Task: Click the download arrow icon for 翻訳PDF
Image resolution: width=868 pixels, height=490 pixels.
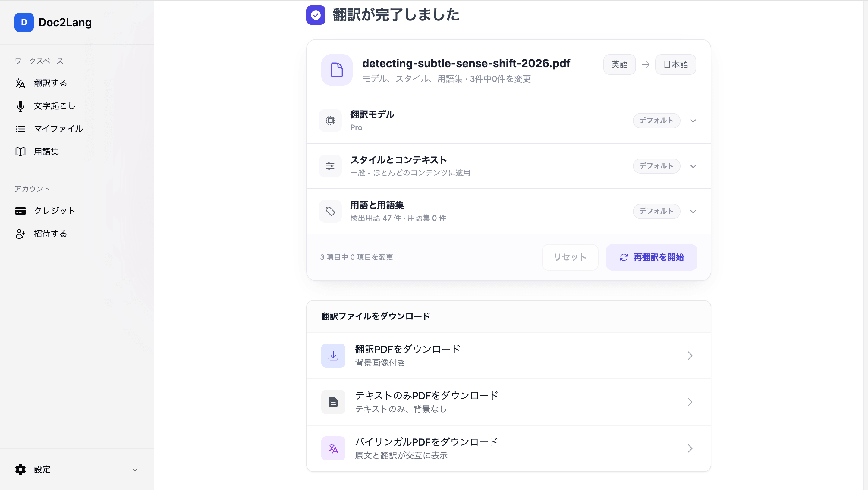Action: click(x=333, y=356)
